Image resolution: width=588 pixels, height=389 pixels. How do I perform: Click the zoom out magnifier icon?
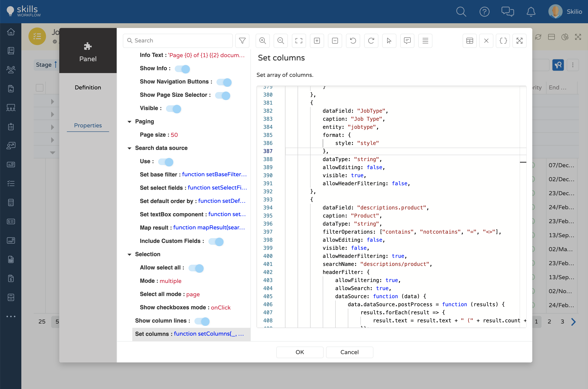[x=280, y=40]
